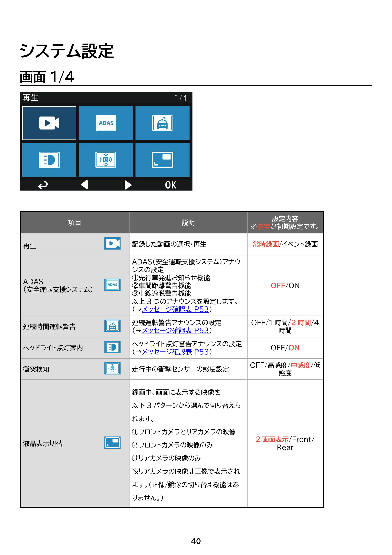Click the OFF/高感度/中感度/低感度 setting cell
Screen dimensions: 392x555
pos(285,369)
